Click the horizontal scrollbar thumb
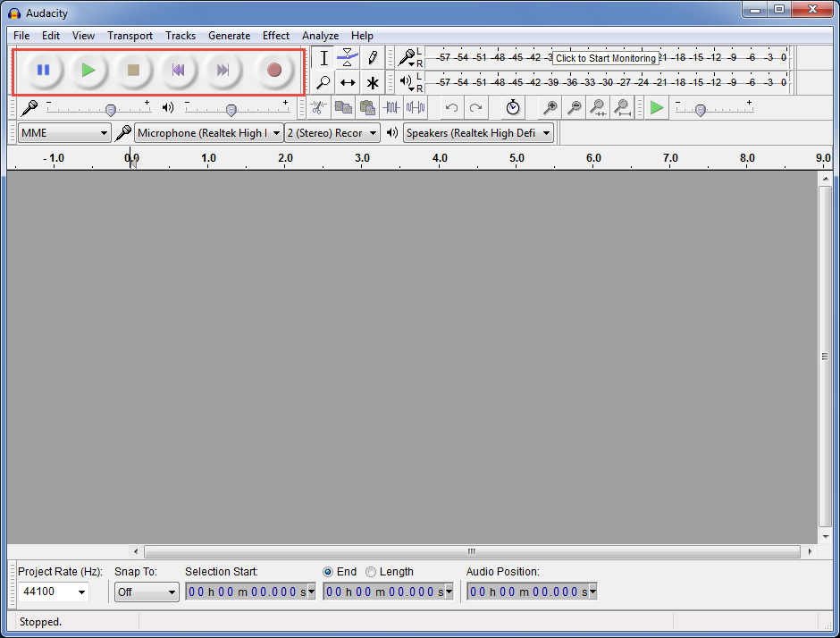Screen dimensions: 840x638 (x=472, y=551)
